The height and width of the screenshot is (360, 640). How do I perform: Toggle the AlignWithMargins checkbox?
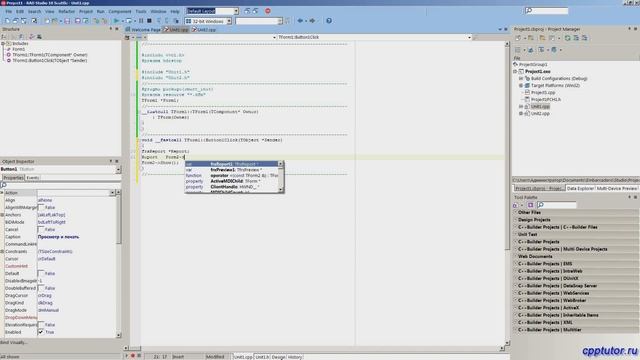[41, 207]
